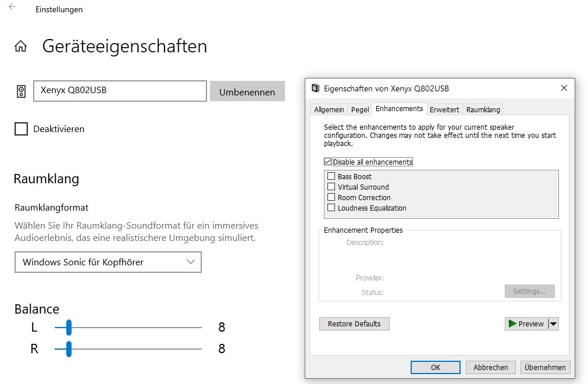Click the Restore Defaults button
The width and height of the screenshot is (588, 384).
point(354,323)
